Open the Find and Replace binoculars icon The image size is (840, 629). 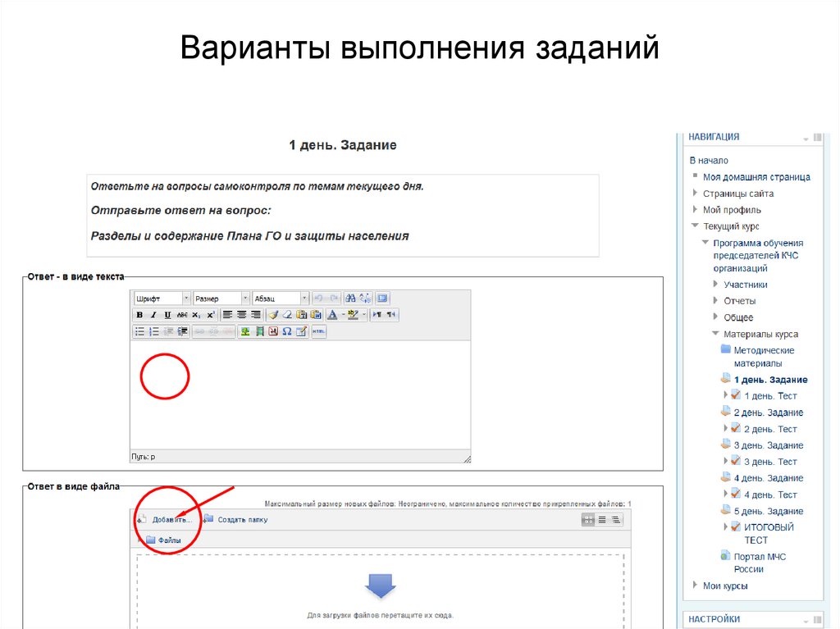(x=349, y=297)
